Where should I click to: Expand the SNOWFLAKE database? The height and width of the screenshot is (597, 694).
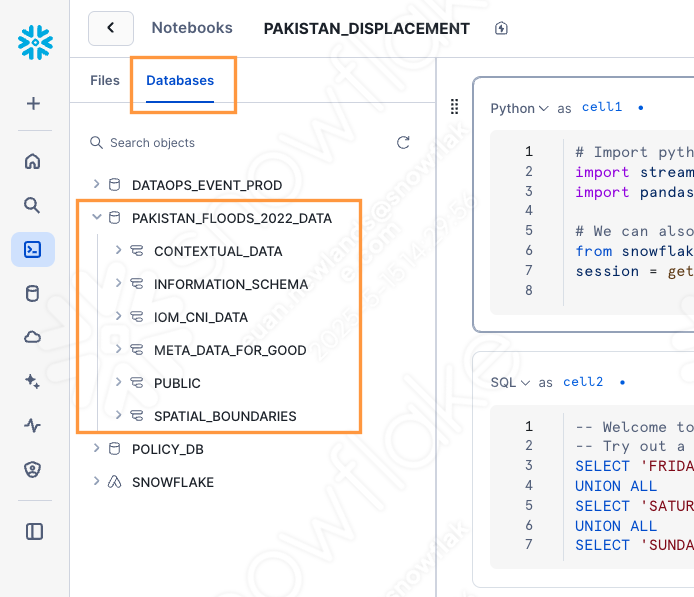96,481
